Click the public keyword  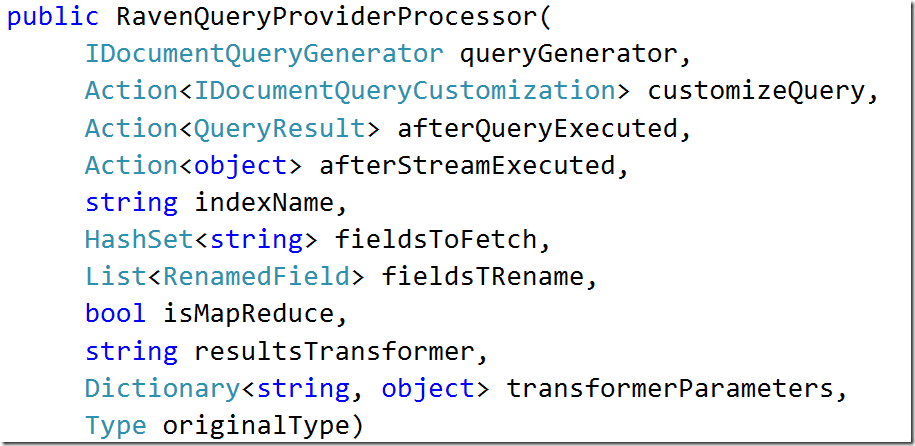tap(53, 18)
